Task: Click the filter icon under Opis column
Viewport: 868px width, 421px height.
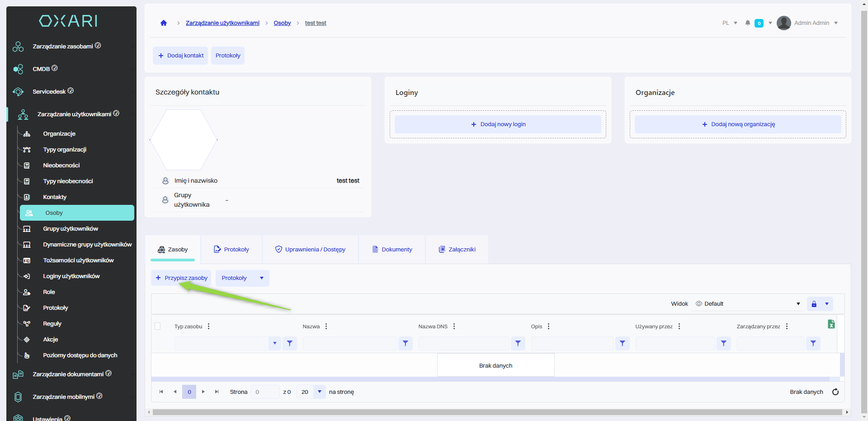Action: pos(623,344)
